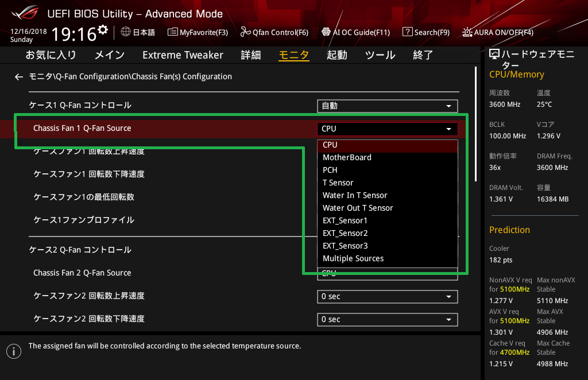Open ケース1 Q-Fan コントロール dropdown
Image resolution: width=588 pixels, height=380 pixels.
pos(388,106)
